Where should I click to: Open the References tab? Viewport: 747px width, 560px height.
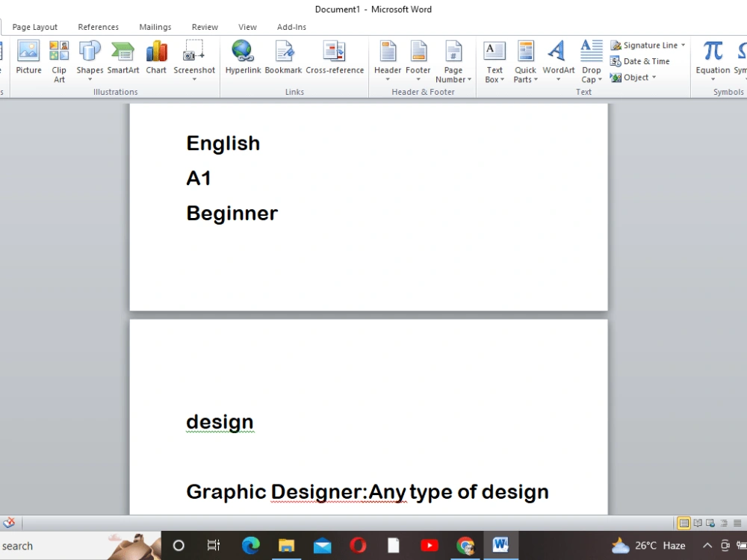click(x=98, y=27)
